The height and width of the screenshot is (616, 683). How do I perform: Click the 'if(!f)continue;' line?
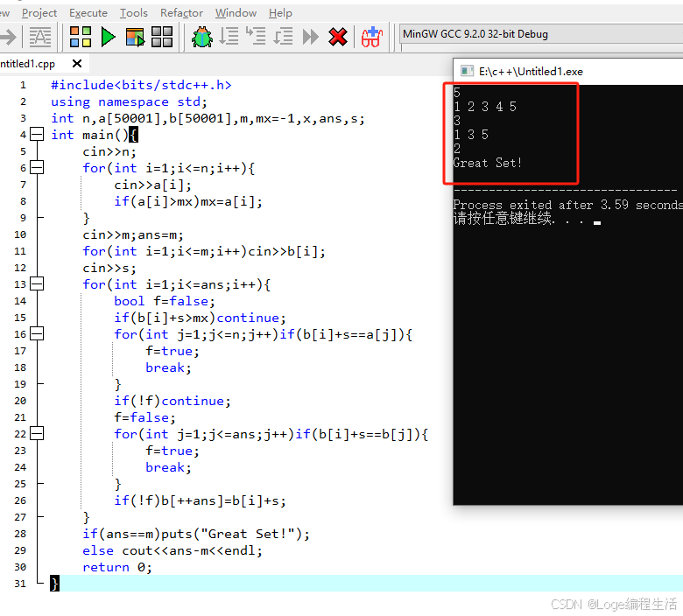pos(172,401)
